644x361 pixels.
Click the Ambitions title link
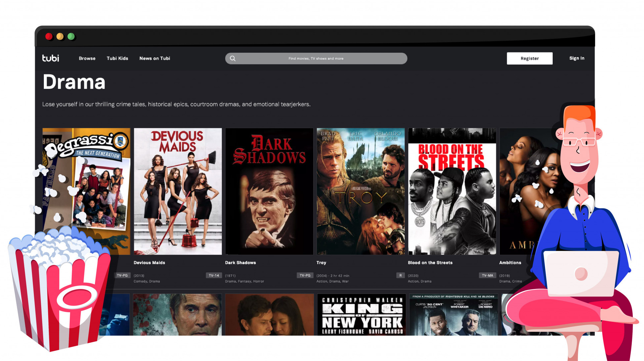(x=510, y=262)
